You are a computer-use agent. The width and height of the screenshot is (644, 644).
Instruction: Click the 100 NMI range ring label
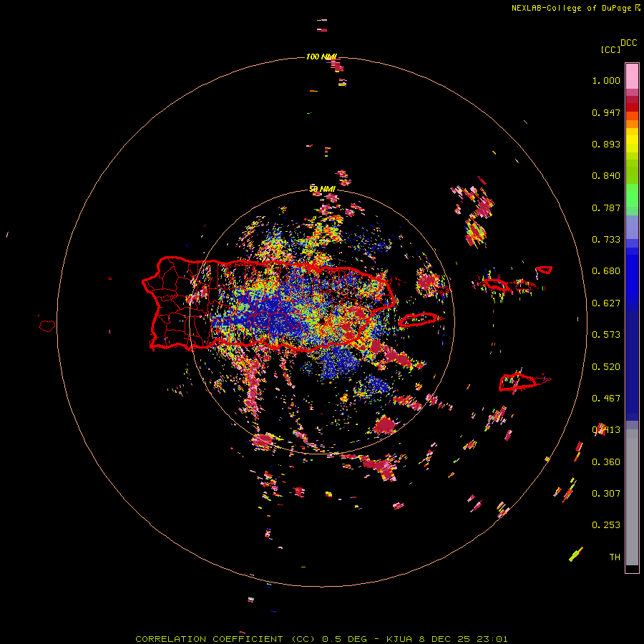[321, 57]
